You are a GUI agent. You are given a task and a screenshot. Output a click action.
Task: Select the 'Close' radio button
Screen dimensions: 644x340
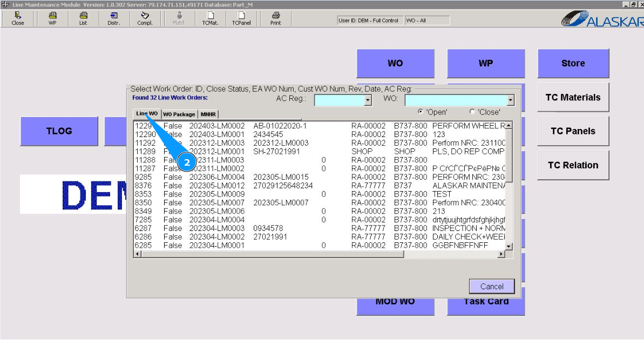point(472,112)
